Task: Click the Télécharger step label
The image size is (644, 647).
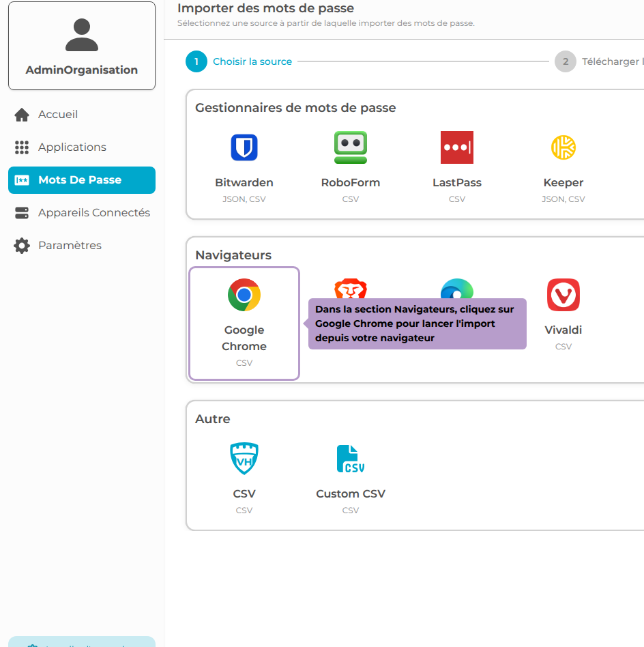Action: click(613, 61)
